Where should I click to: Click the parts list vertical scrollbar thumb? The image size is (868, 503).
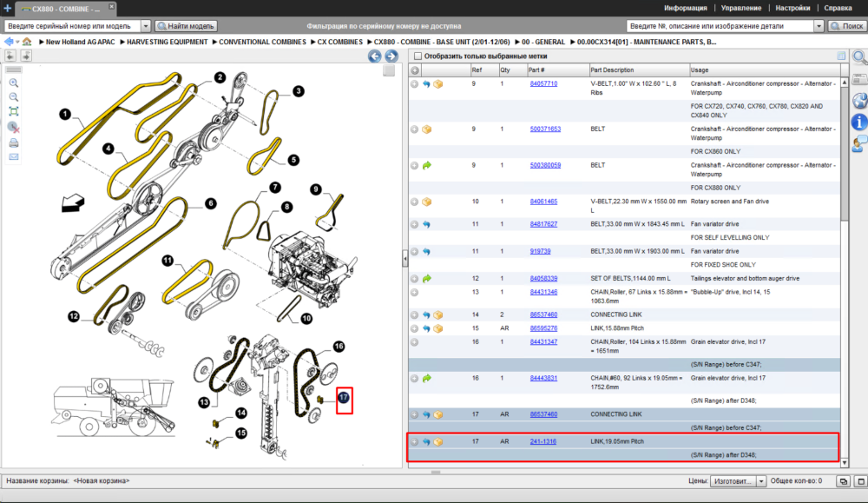pyautogui.click(x=845, y=152)
